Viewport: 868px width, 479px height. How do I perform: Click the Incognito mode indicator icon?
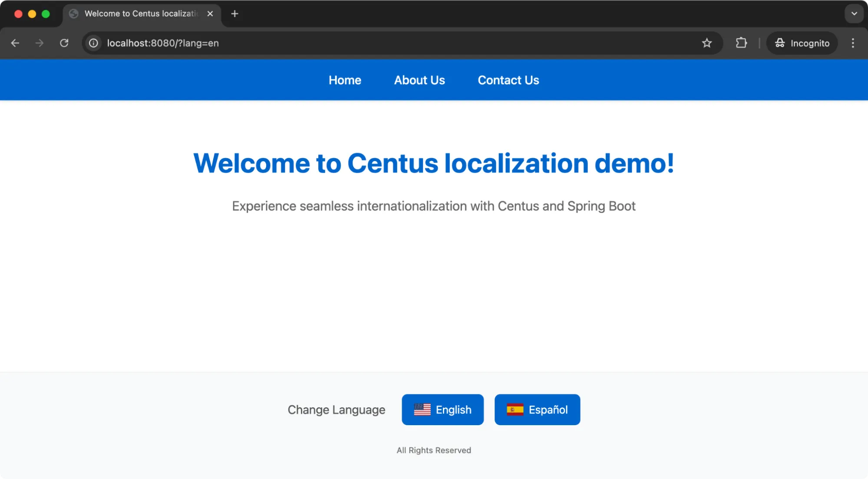point(780,43)
